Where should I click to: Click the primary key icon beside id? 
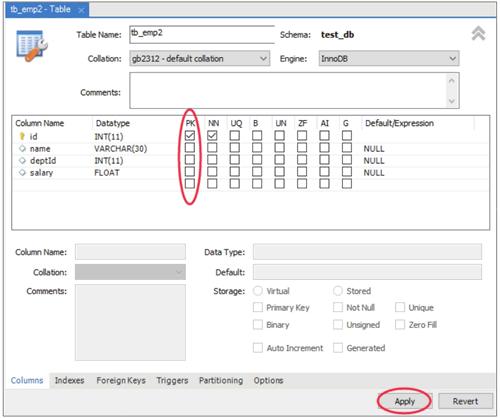click(22, 136)
